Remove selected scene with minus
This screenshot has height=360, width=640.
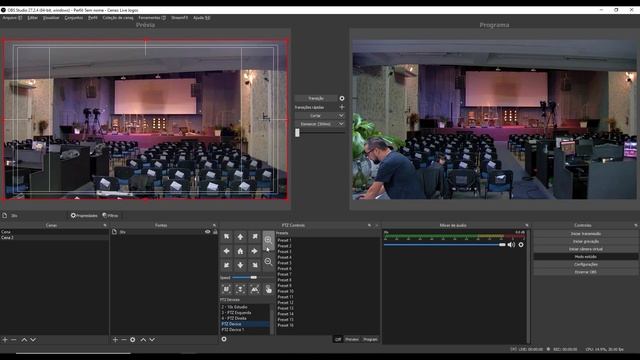(x=14, y=340)
